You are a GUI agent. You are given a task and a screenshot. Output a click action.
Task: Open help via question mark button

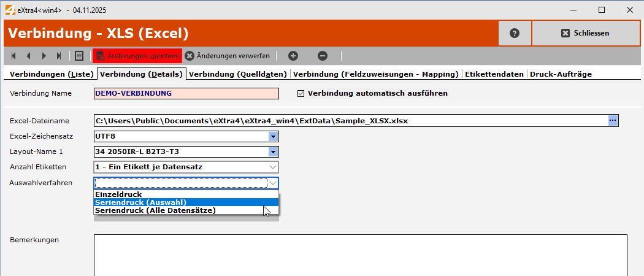[515, 33]
